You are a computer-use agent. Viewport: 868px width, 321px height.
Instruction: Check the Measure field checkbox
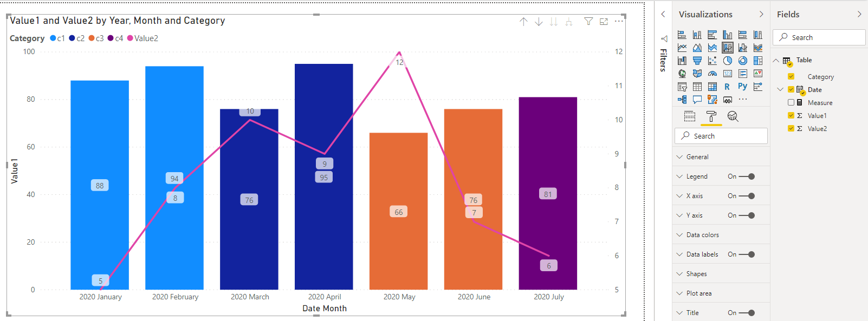[791, 103]
